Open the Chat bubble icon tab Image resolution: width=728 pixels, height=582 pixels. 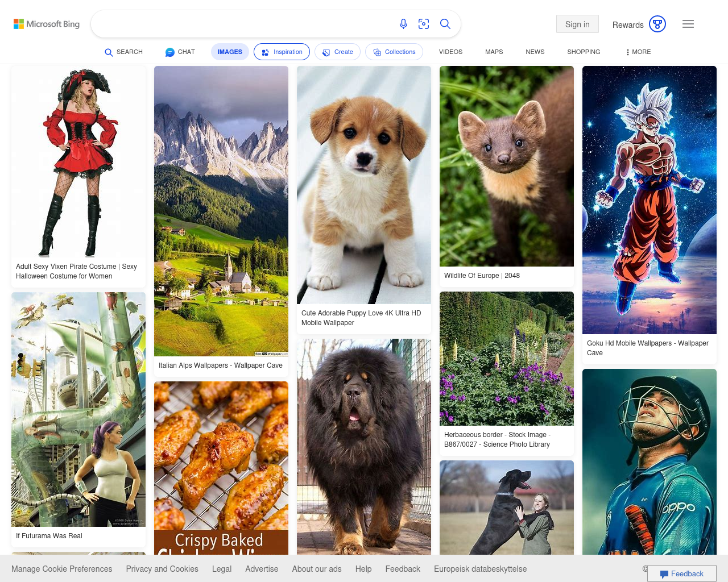[180, 52]
